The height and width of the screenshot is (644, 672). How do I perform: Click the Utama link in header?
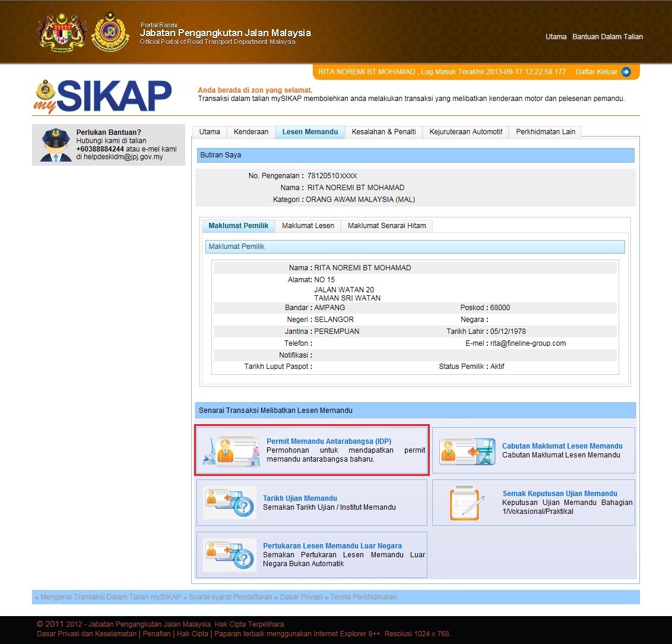tap(556, 37)
